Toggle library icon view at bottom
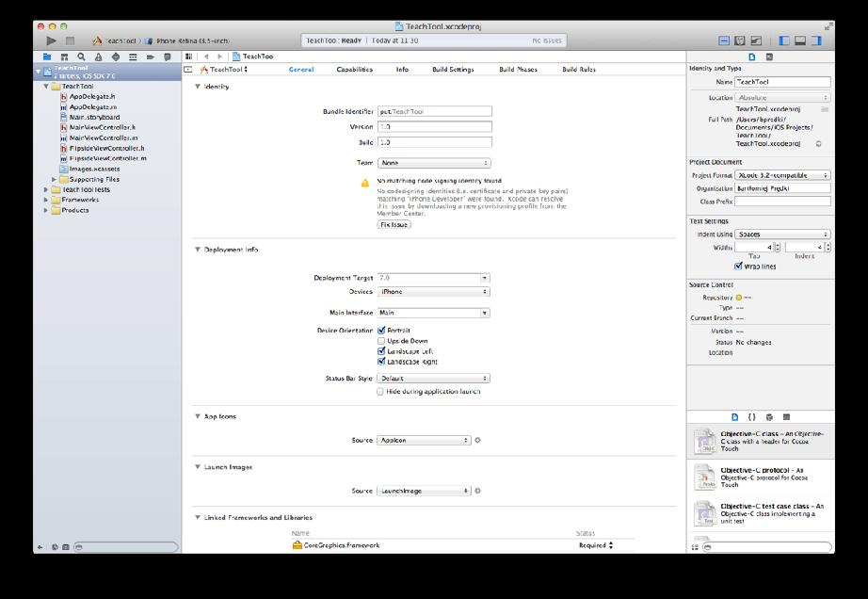The height and width of the screenshot is (599, 868). tap(695, 547)
